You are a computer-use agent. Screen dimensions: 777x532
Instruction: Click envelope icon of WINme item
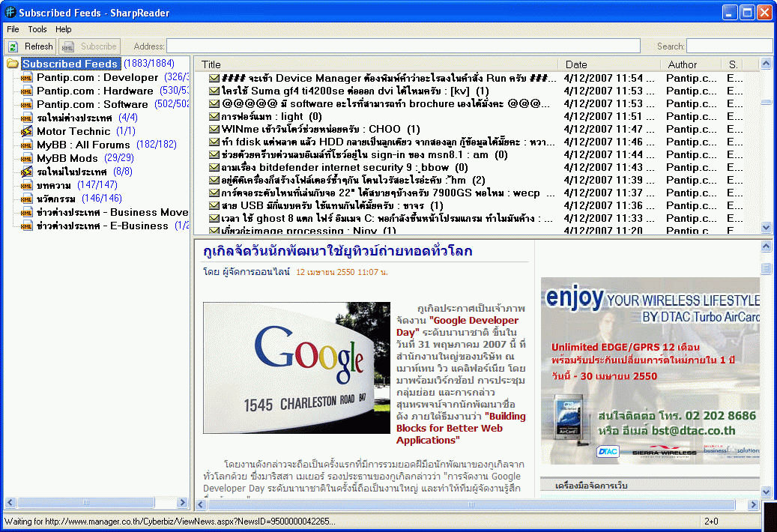pyautogui.click(x=214, y=129)
